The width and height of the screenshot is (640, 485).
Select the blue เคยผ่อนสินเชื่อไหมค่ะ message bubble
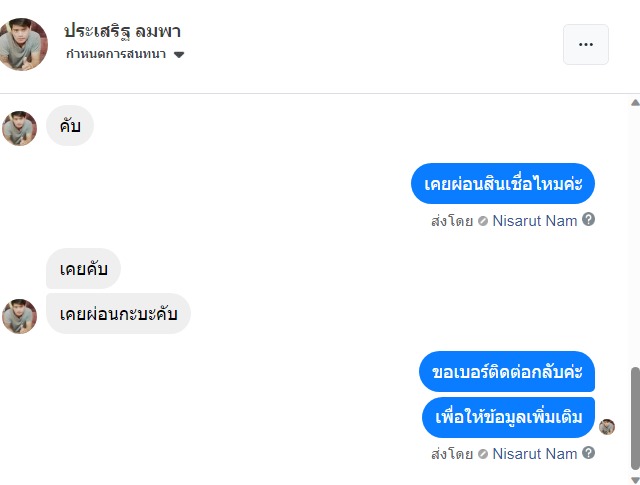click(503, 184)
